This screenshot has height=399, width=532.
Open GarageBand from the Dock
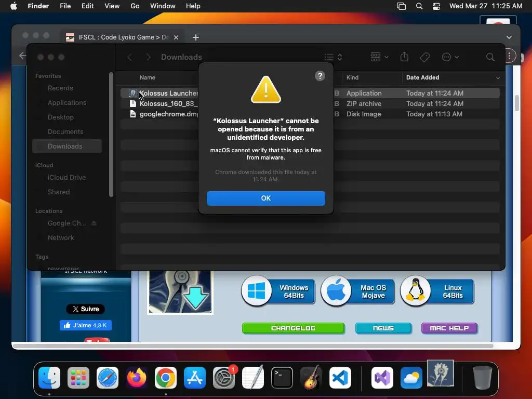[311, 378]
